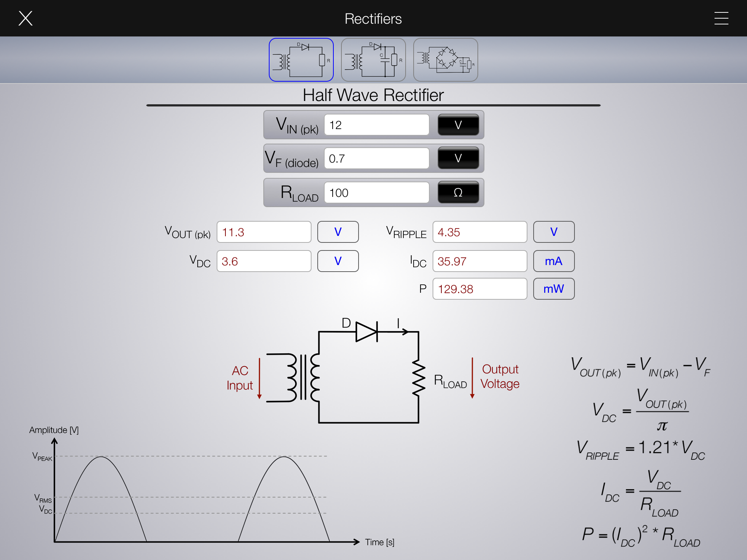This screenshot has width=747, height=560.
Task: Click the diode symbol in circuit diagram
Action: point(367,332)
